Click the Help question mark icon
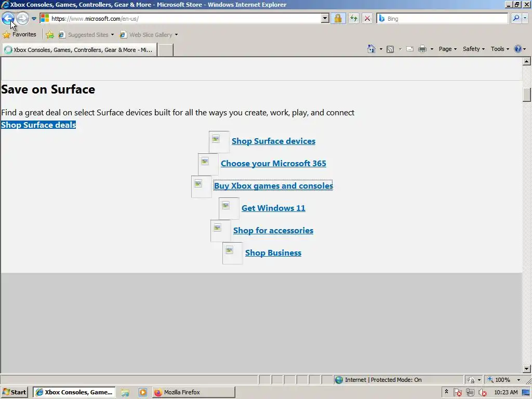The height and width of the screenshot is (399, 532). 518,49
